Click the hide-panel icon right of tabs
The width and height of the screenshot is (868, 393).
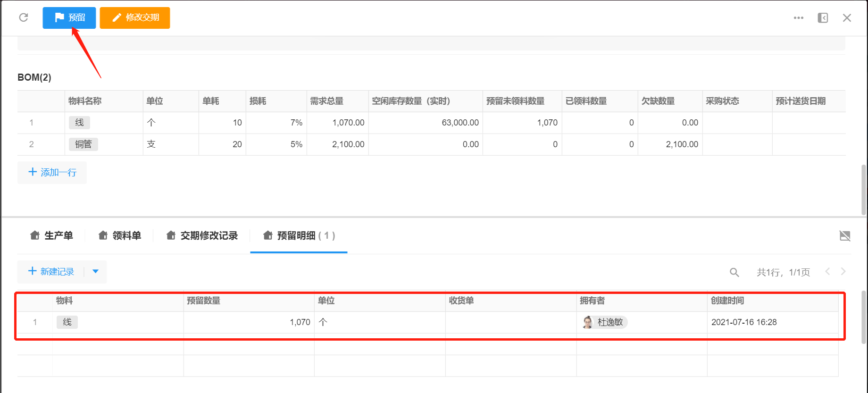tap(845, 236)
